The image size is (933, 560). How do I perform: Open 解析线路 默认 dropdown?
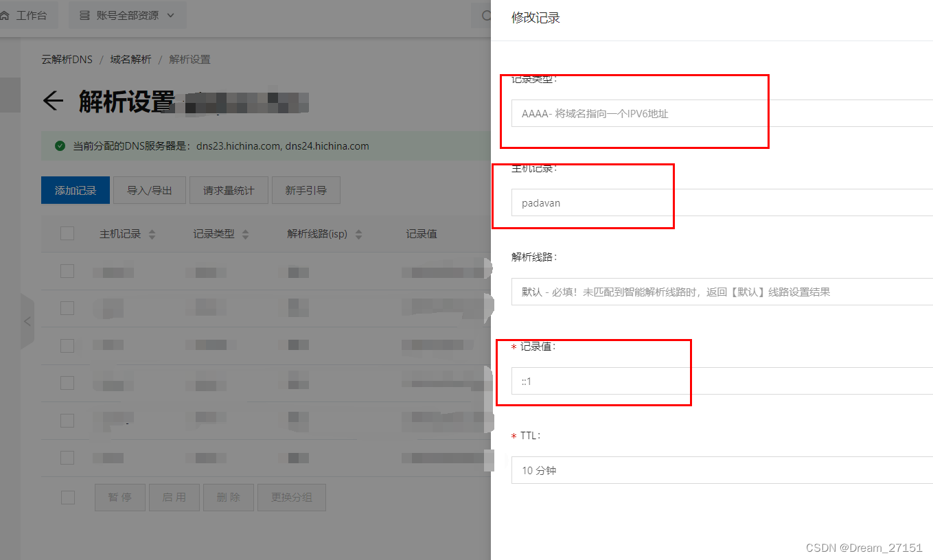point(722,292)
